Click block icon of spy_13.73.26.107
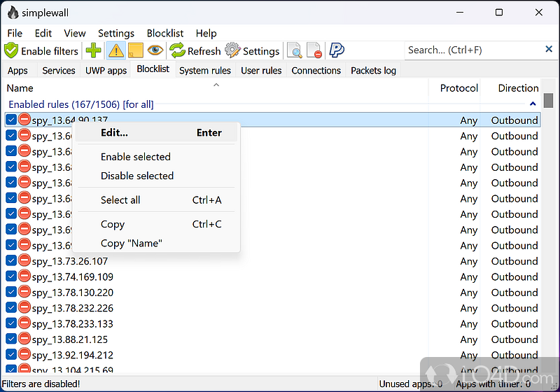This screenshot has height=392, width=560. pyautogui.click(x=24, y=260)
